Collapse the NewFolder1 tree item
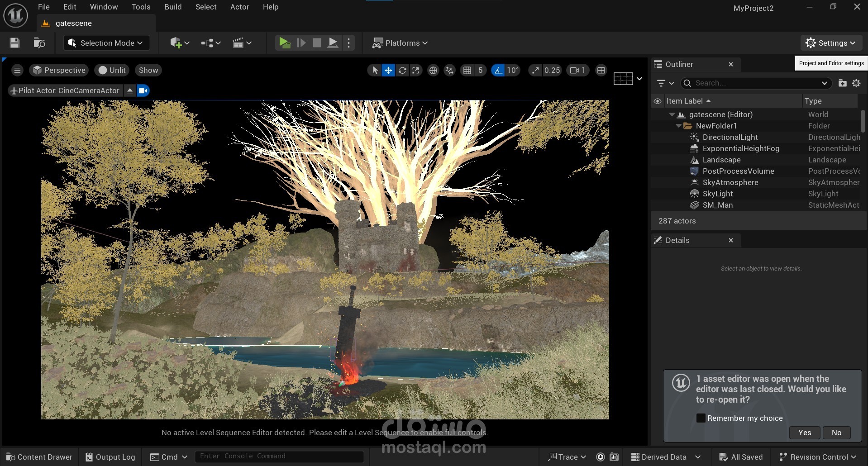Screen dimensions: 868x466 [x=678, y=126]
